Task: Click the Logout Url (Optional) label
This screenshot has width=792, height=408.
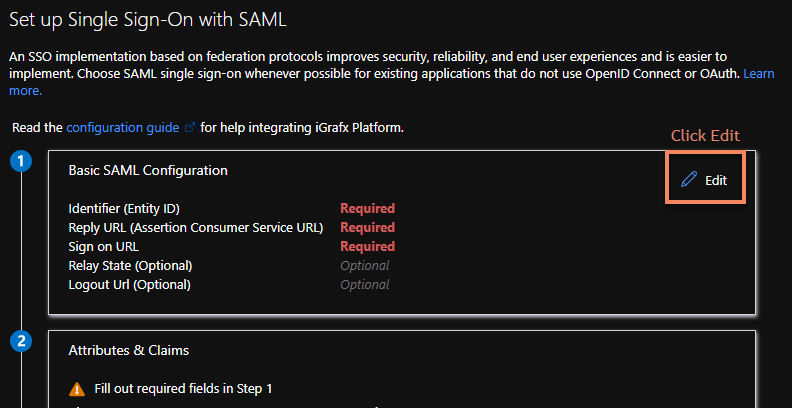Action: [129, 285]
